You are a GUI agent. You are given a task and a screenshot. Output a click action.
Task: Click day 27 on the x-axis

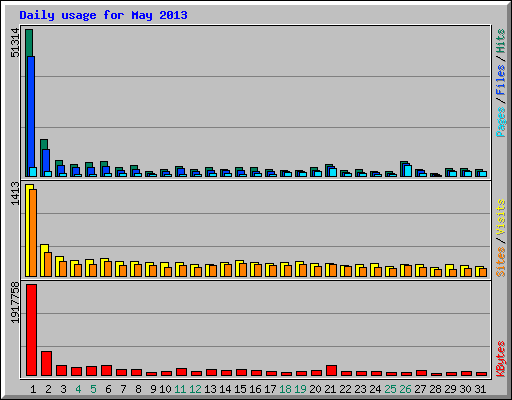click(420, 389)
